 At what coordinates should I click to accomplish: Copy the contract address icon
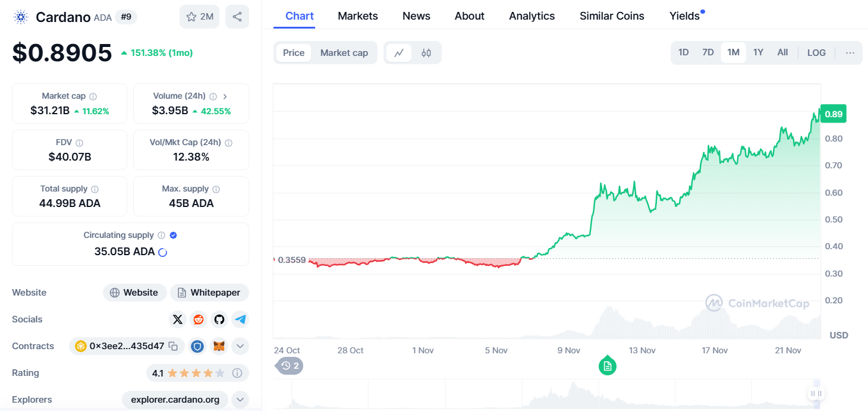[x=173, y=346]
